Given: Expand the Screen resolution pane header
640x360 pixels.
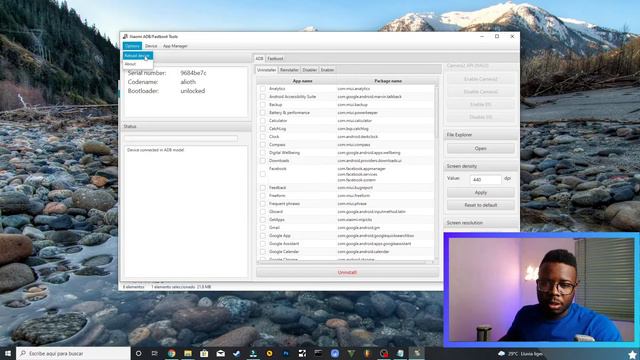Looking at the screenshot, I should [481, 223].
